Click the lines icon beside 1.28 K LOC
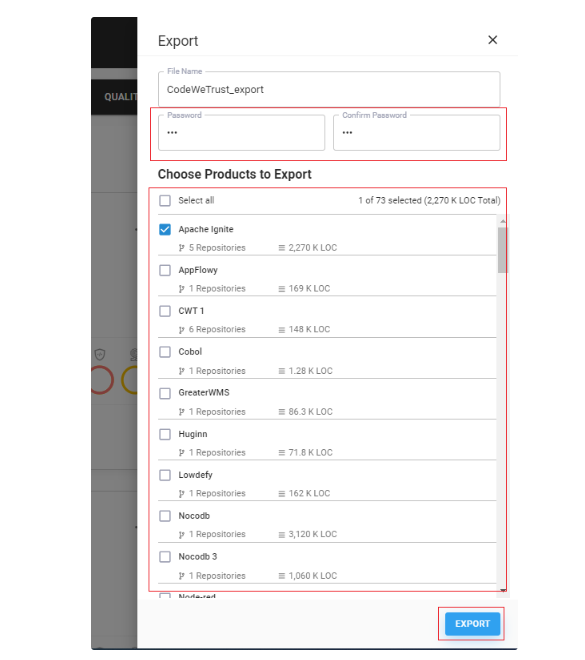This screenshot has width=585, height=660. click(282, 371)
